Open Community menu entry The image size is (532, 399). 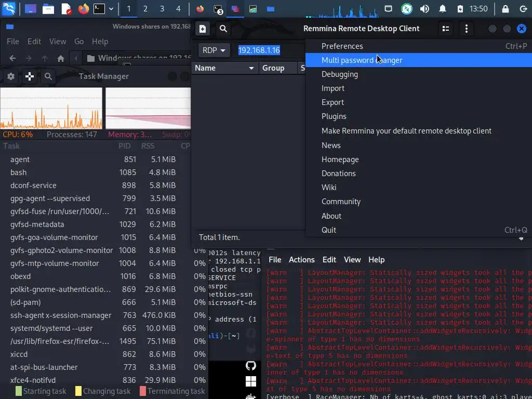coord(419,202)
